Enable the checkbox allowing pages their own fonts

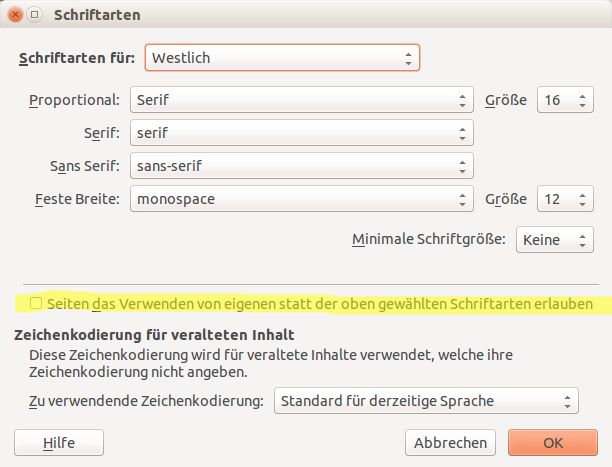37,303
